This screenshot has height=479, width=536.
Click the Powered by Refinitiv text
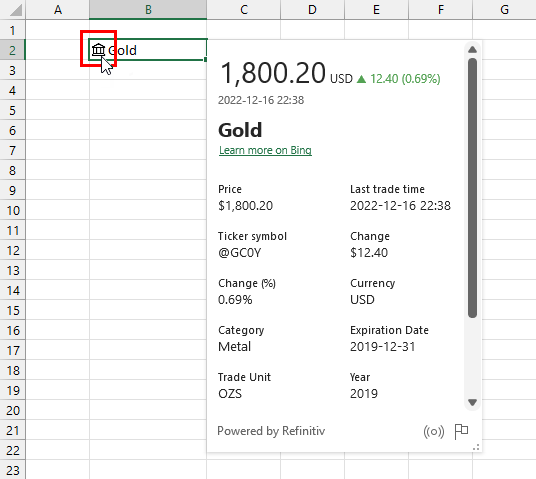[x=271, y=431]
